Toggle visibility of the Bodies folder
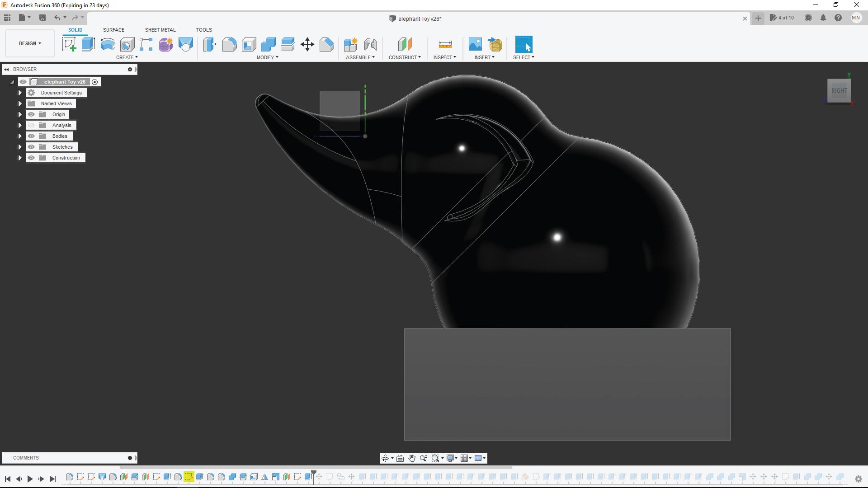 coord(31,136)
